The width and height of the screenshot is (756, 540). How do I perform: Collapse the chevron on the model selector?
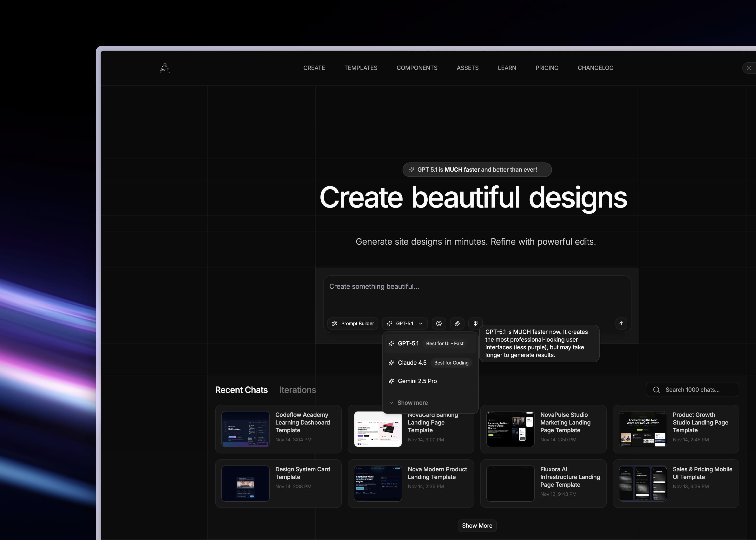421,323
